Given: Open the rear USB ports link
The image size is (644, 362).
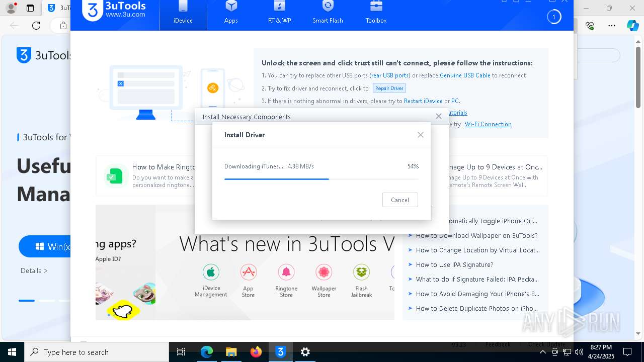Looking at the screenshot, I should tap(390, 75).
